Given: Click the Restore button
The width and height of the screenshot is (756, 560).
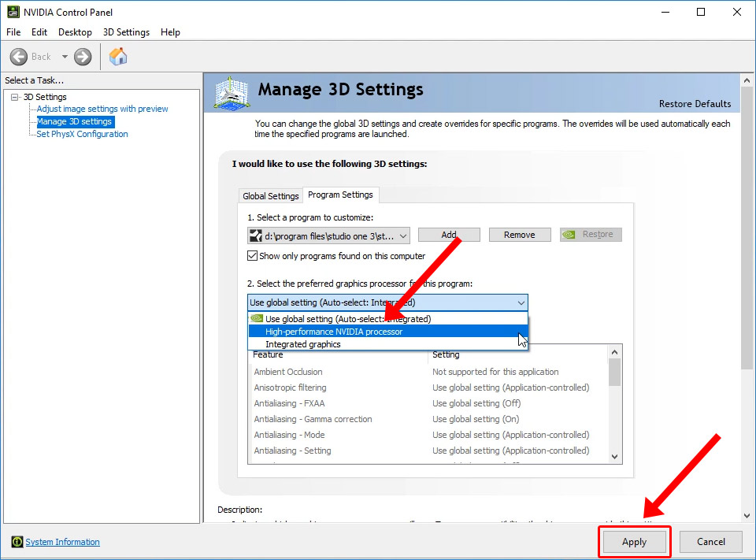Looking at the screenshot, I should click(591, 235).
